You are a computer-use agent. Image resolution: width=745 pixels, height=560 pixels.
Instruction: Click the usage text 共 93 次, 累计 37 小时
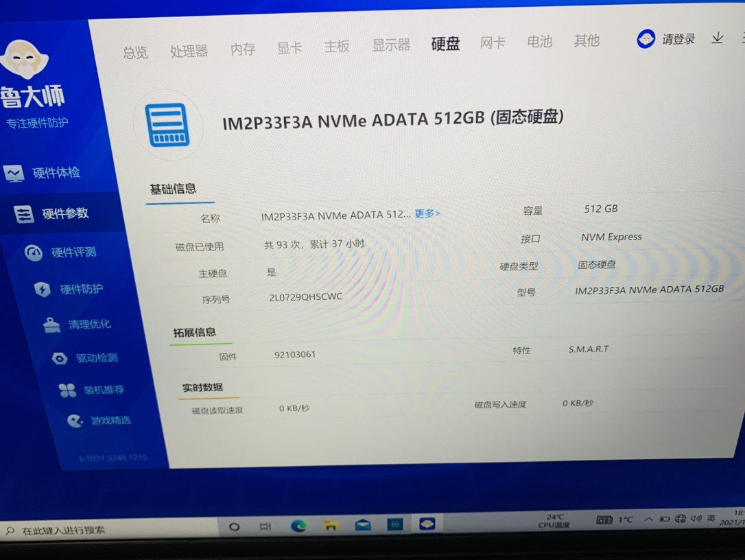(x=314, y=244)
